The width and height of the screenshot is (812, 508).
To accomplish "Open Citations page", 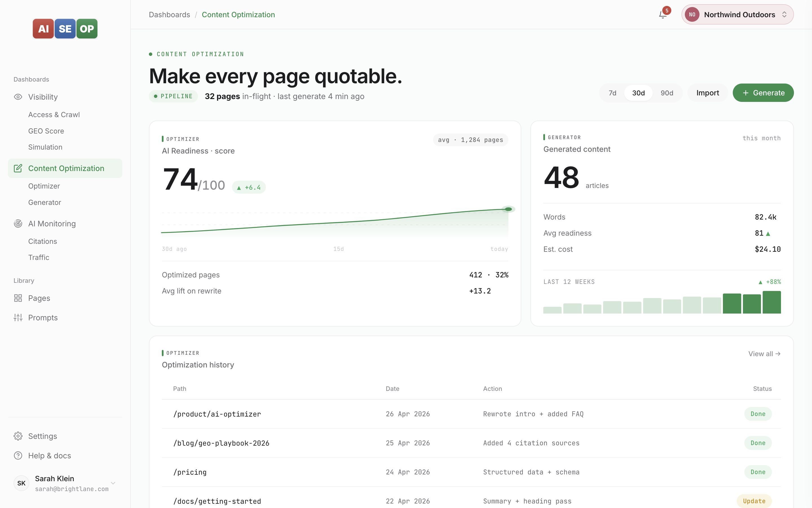I will pos(43,241).
